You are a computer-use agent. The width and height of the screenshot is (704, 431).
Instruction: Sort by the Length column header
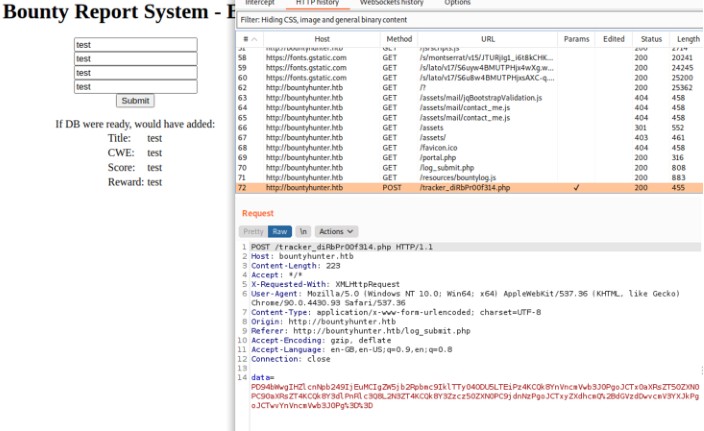coord(688,39)
